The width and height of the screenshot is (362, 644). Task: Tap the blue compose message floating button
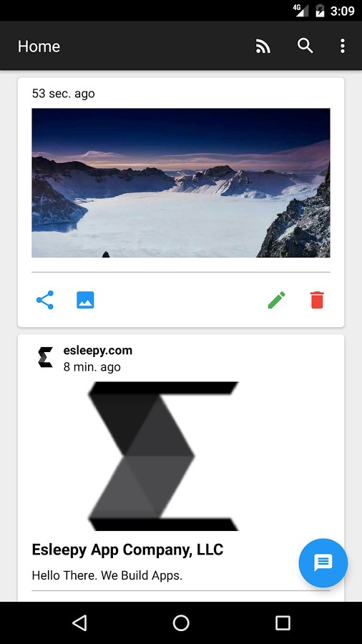pos(323,562)
